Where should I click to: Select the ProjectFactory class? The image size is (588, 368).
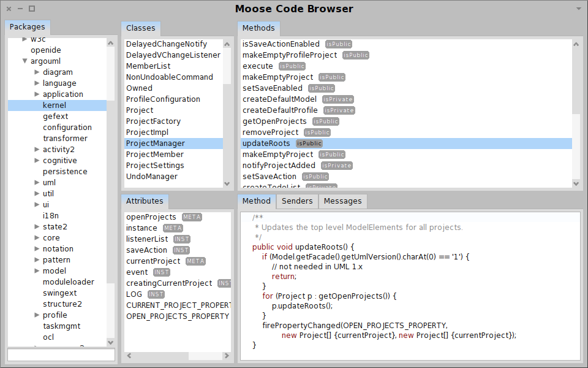point(153,121)
